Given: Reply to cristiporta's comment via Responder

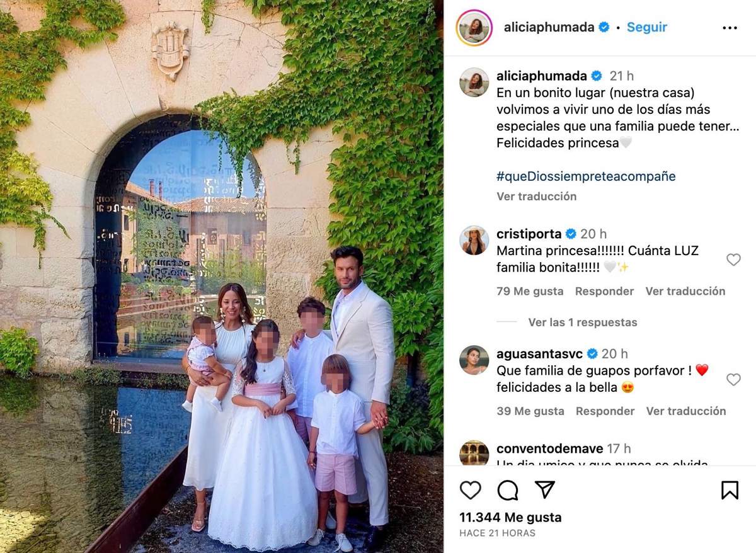Looking at the screenshot, I should (604, 291).
